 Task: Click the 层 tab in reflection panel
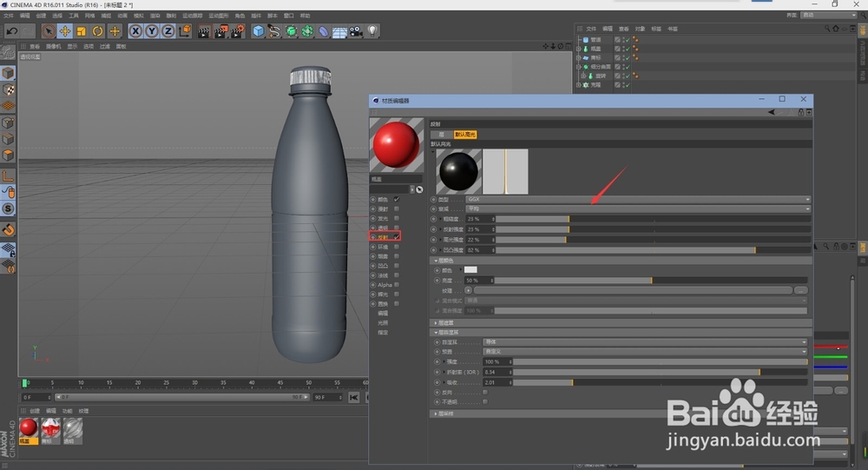point(441,134)
